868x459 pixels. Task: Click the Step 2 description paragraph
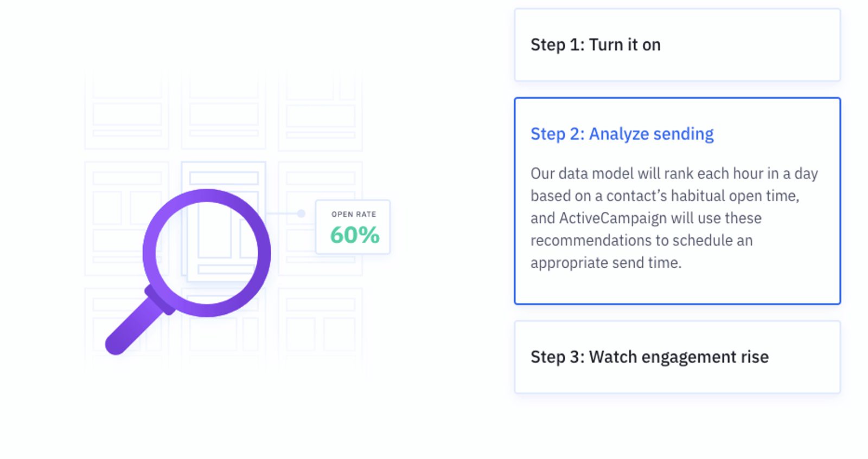point(674,218)
